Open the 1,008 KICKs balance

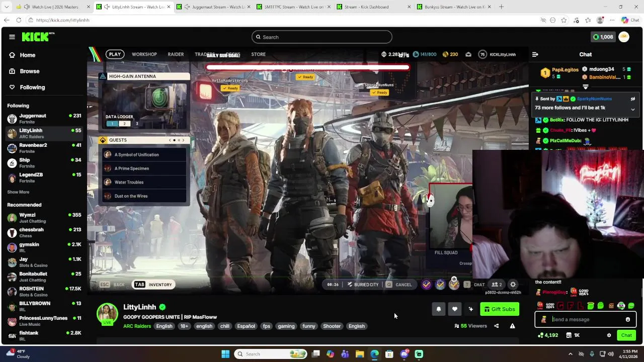coord(603,37)
